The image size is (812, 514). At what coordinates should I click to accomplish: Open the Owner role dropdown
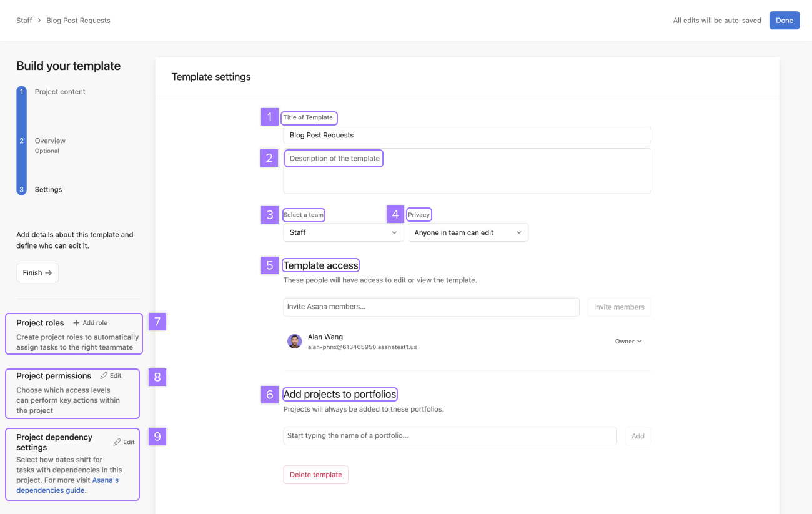tap(628, 342)
